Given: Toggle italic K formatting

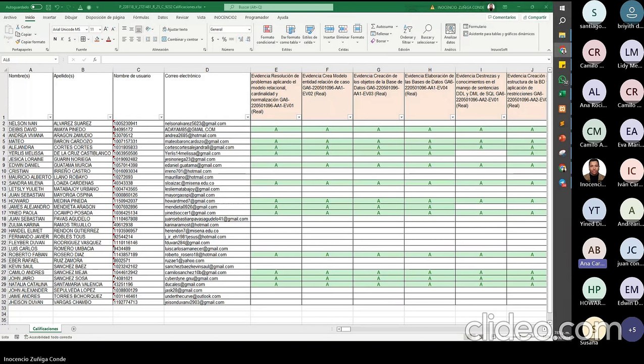Looking at the screenshot, I should 62,39.
